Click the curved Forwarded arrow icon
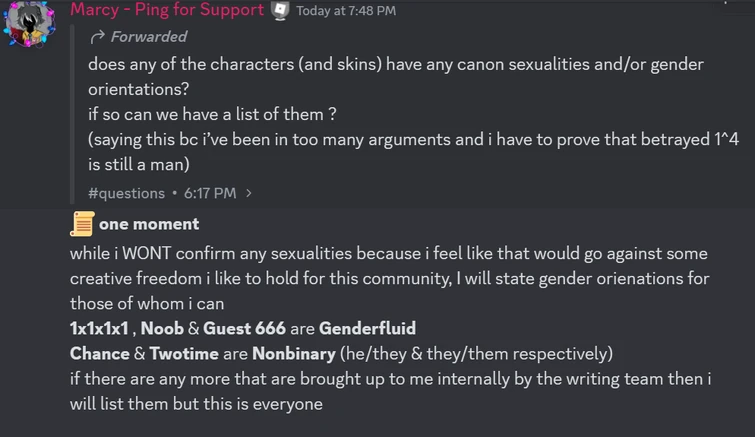This screenshot has width=755, height=437. (97, 37)
